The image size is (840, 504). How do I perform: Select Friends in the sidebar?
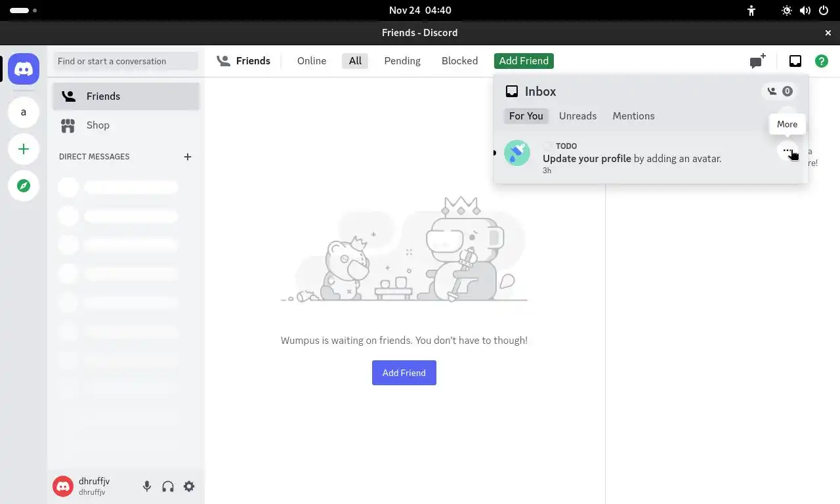(x=126, y=96)
